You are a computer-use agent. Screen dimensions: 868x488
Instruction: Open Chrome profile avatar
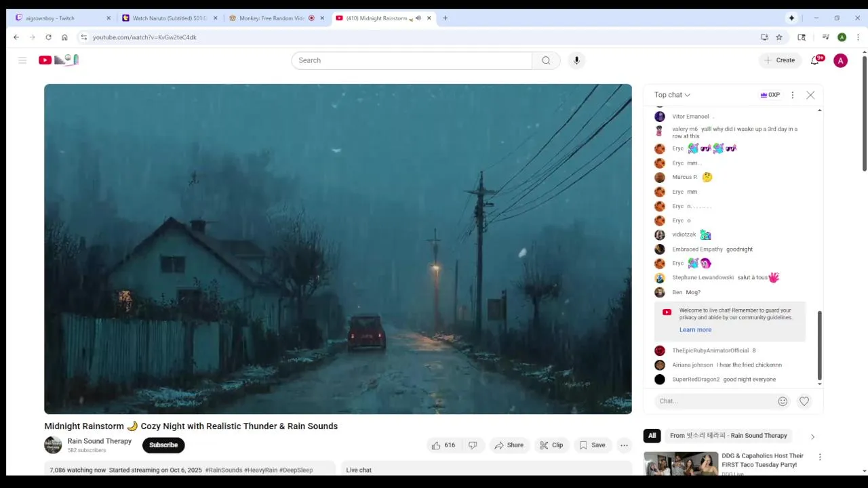click(x=842, y=37)
